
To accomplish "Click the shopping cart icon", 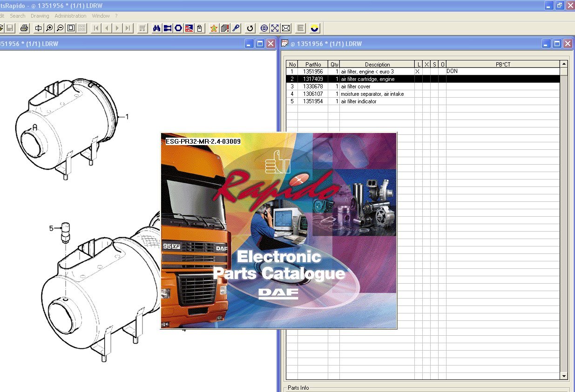I will (142, 28).
